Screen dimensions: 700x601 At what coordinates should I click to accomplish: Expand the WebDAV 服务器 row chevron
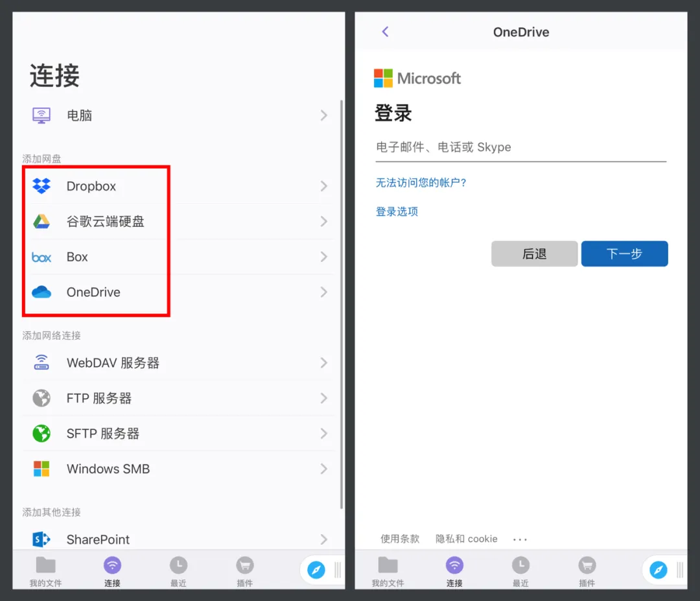pyautogui.click(x=324, y=362)
